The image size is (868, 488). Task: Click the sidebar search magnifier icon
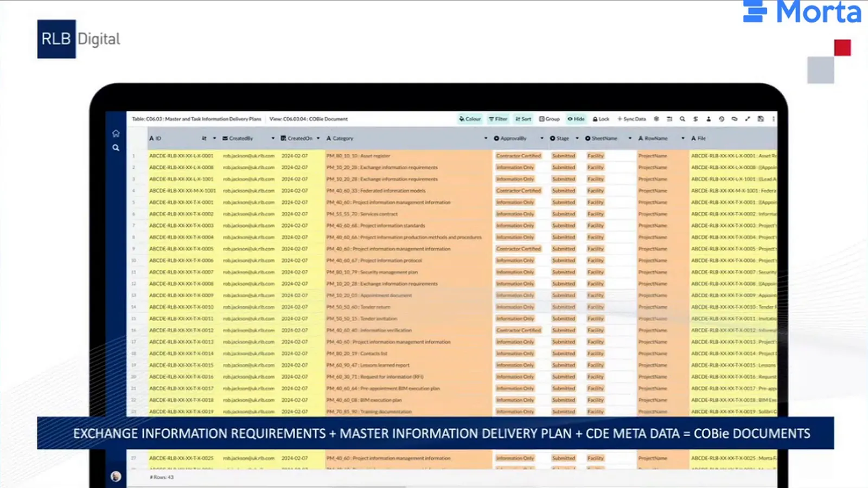116,147
